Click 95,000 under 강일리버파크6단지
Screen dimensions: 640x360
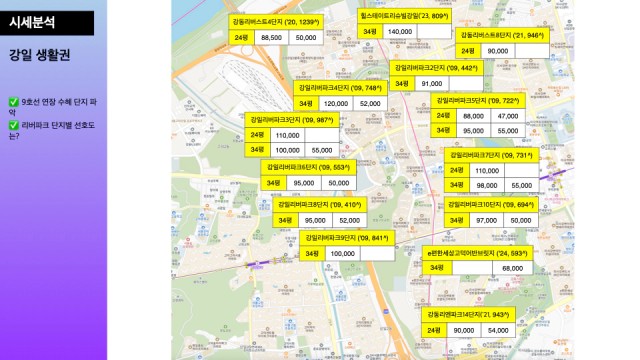(304, 183)
